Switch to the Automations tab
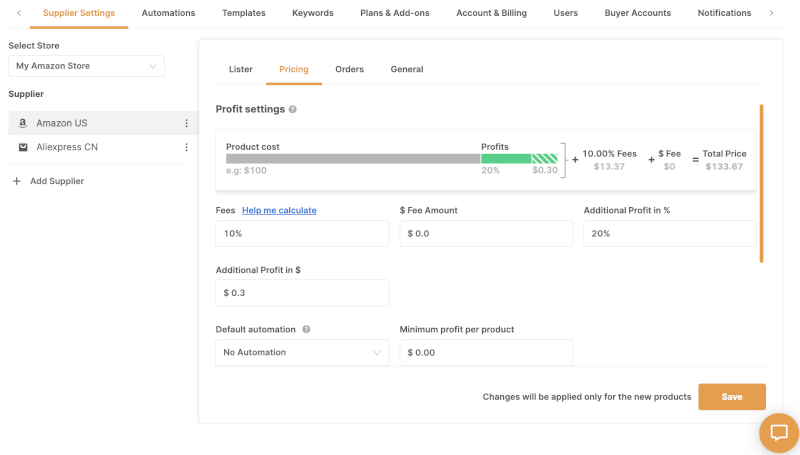The image size is (800, 455). click(x=168, y=13)
